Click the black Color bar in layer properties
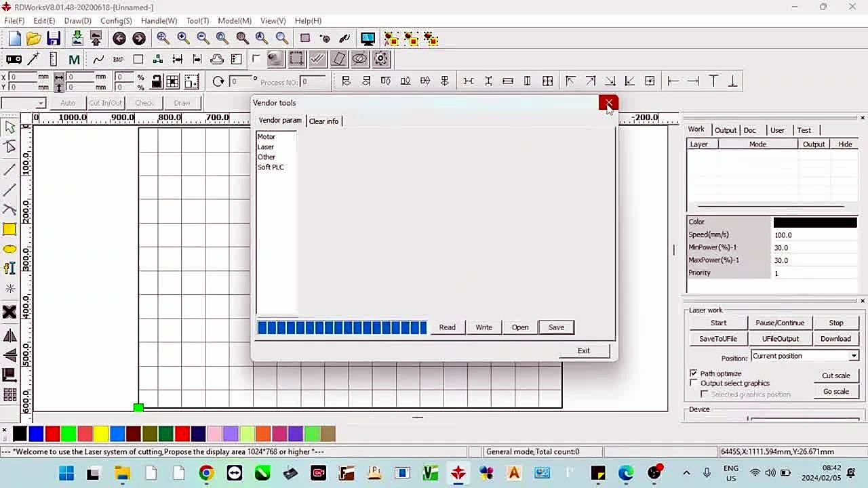 [x=815, y=222]
